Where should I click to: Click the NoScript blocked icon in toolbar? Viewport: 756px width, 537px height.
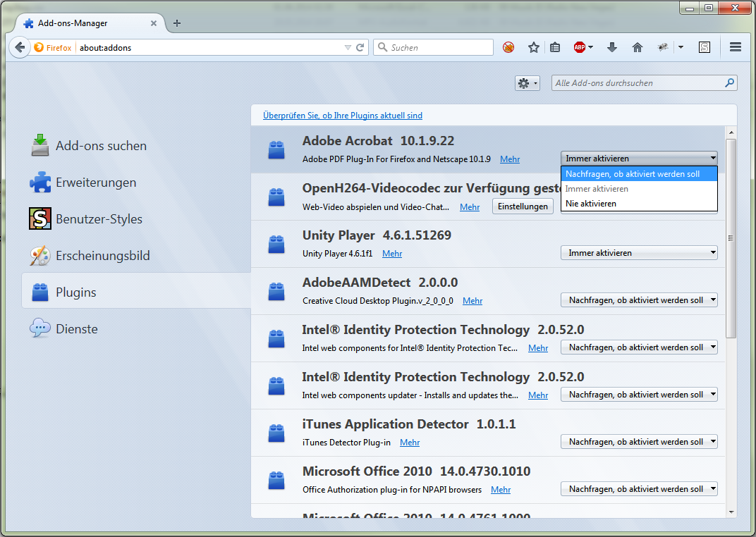(x=508, y=47)
